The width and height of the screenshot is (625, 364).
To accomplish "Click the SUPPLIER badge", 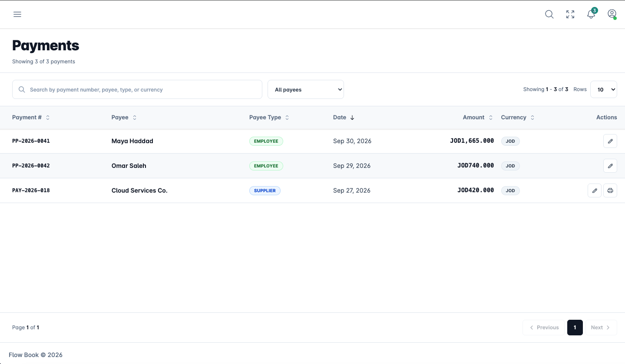I will (265, 190).
